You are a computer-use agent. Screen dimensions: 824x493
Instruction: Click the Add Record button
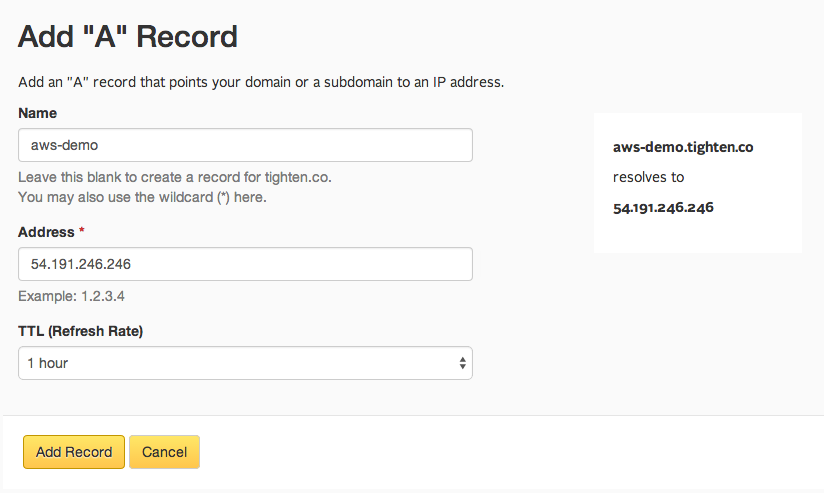[74, 452]
